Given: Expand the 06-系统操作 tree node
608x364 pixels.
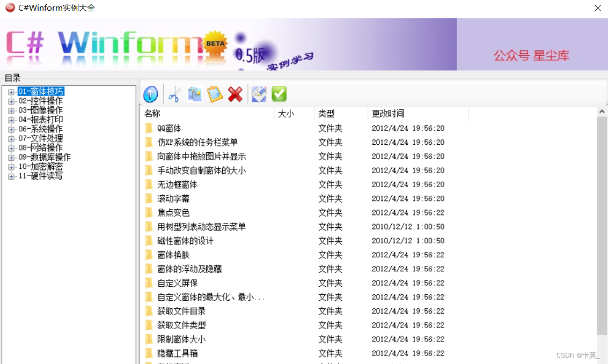Looking at the screenshot, I should pyautogui.click(x=11, y=129).
